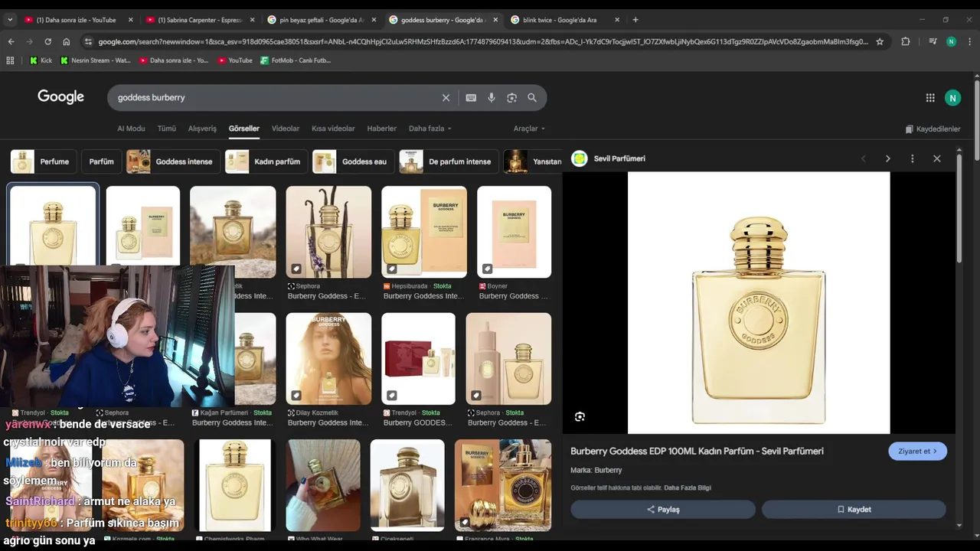Filter by Goddess eau chip

click(x=353, y=161)
